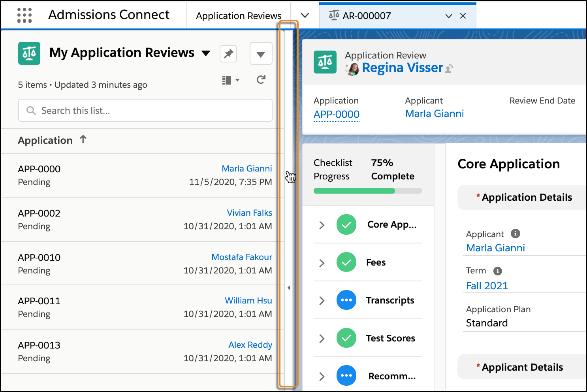The image size is (587, 392).
Task: Open the Application Reviews nav menu chevron
Action: click(x=305, y=15)
